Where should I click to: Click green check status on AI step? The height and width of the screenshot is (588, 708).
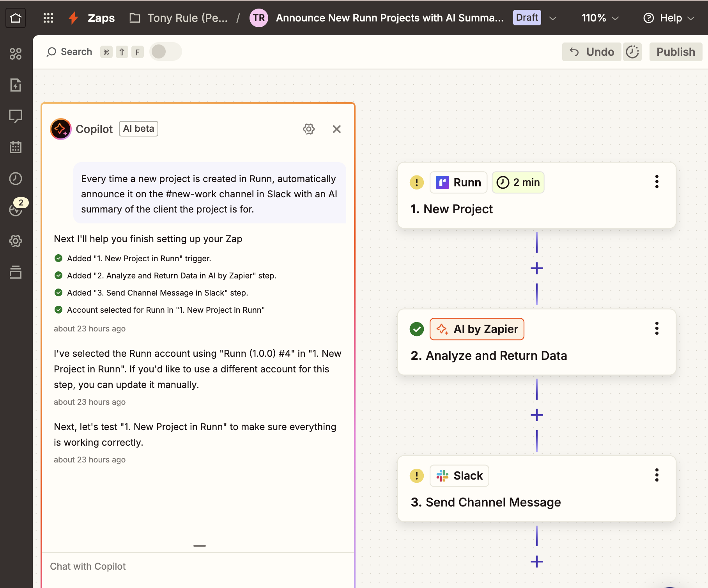pyautogui.click(x=417, y=329)
